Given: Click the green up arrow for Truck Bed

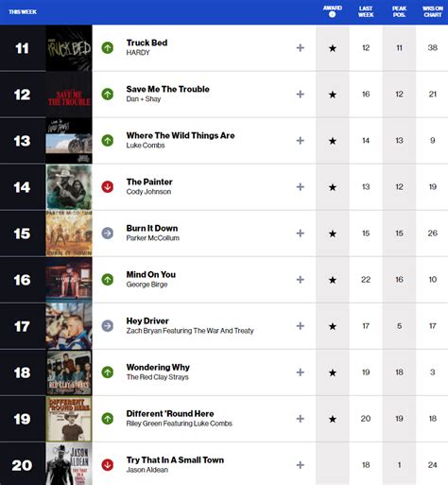Looking at the screenshot, I should [108, 48].
